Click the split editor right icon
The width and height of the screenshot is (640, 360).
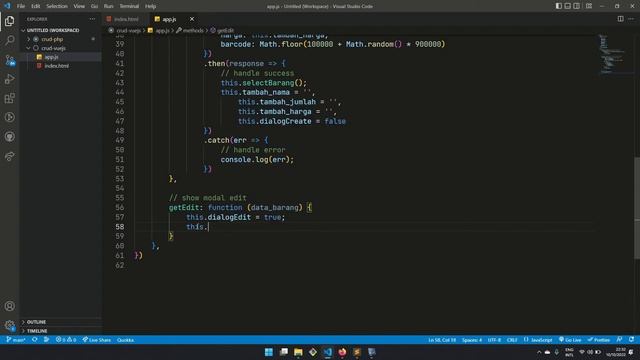(x=620, y=19)
